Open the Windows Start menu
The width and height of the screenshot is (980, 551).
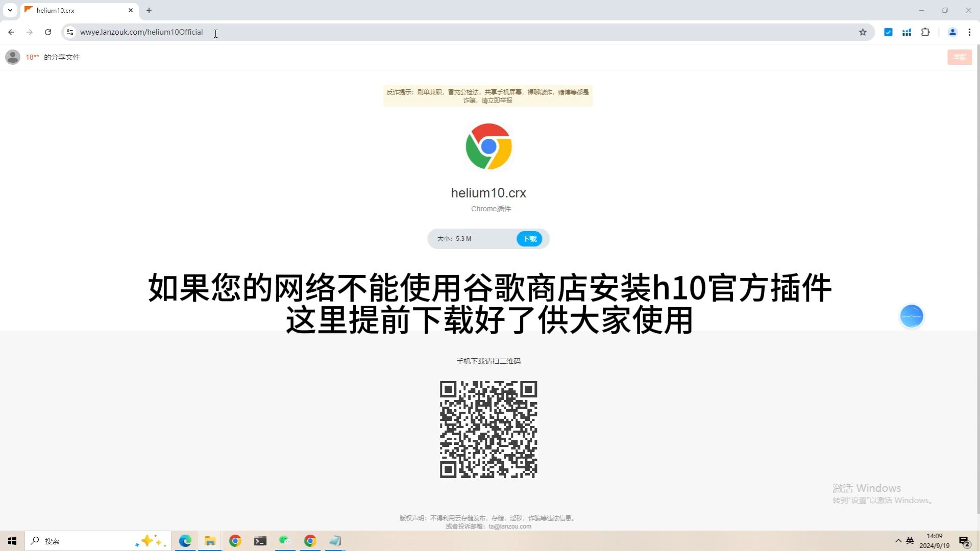coord(12,541)
